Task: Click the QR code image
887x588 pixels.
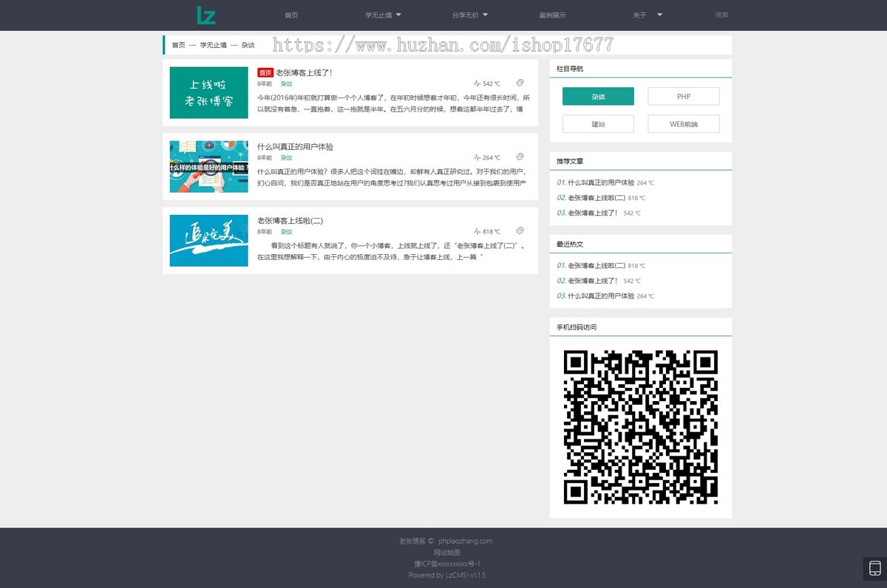Action: (x=640, y=426)
